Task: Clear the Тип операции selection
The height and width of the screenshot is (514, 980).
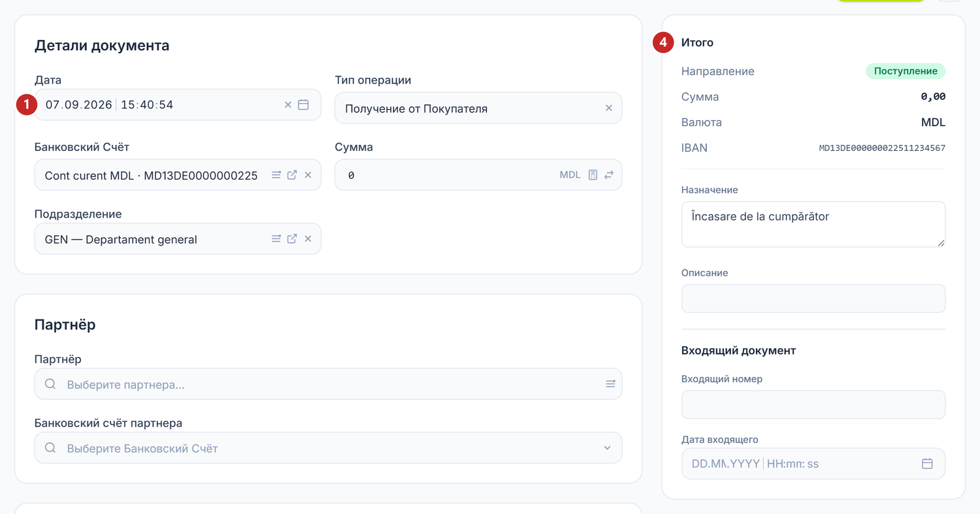Action: click(x=609, y=108)
